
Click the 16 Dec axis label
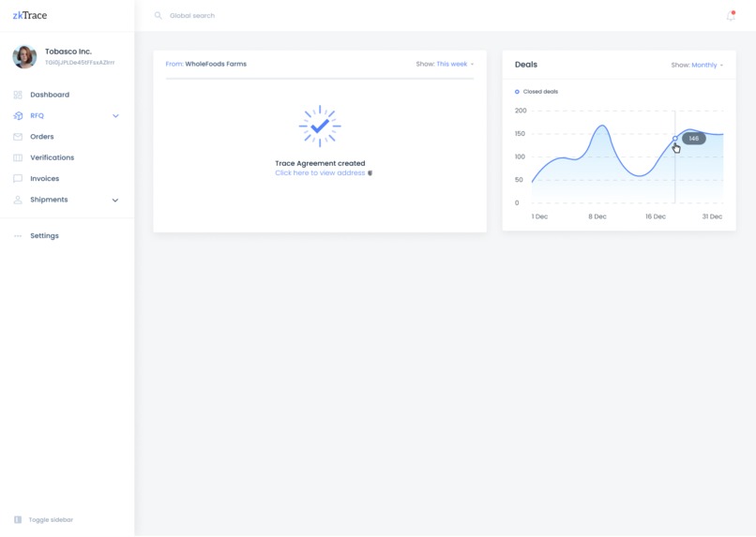click(x=656, y=216)
